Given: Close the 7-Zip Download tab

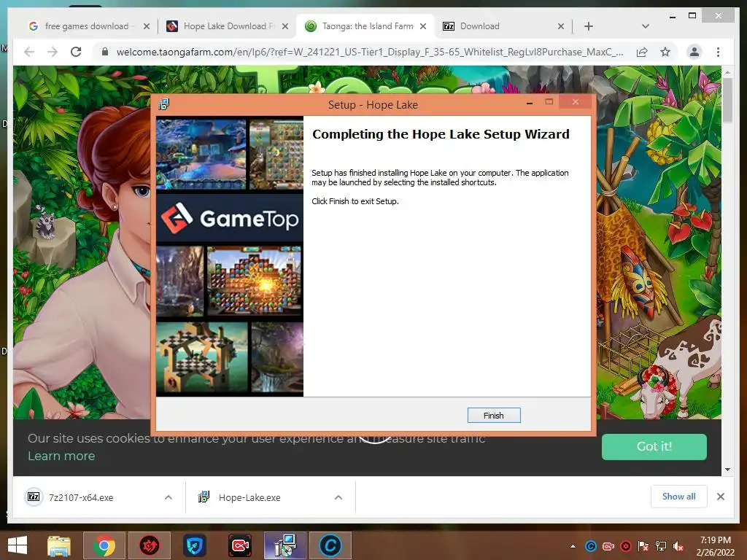Looking at the screenshot, I should 561,27.
